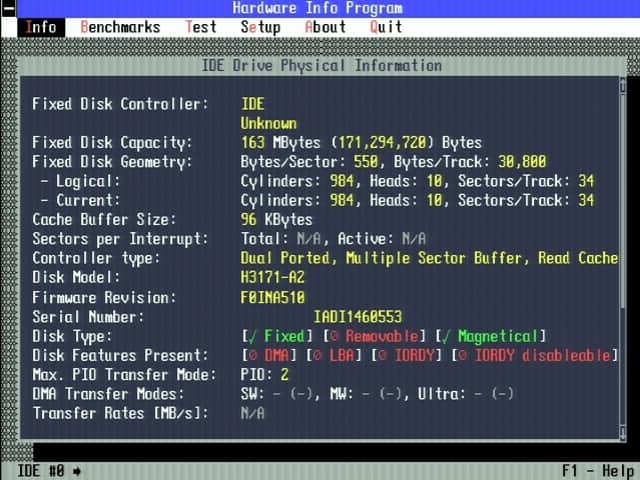Click the disk model value H3171-A2

pos(272,278)
